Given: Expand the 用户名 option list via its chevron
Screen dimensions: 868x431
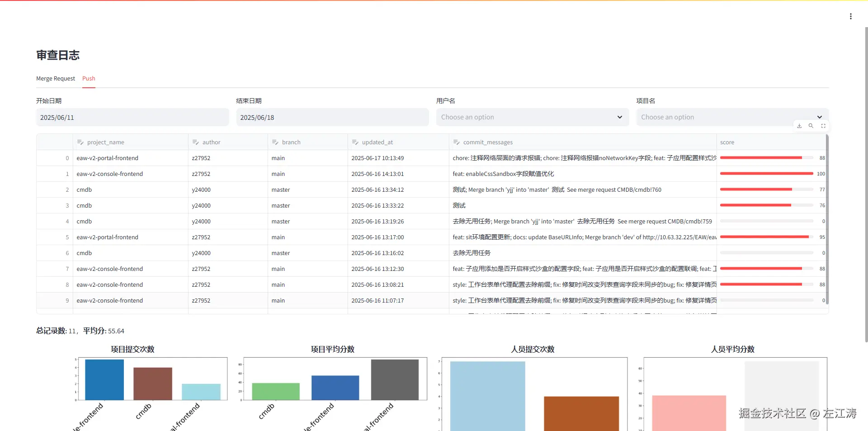Looking at the screenshot, I should click(619, 117).
